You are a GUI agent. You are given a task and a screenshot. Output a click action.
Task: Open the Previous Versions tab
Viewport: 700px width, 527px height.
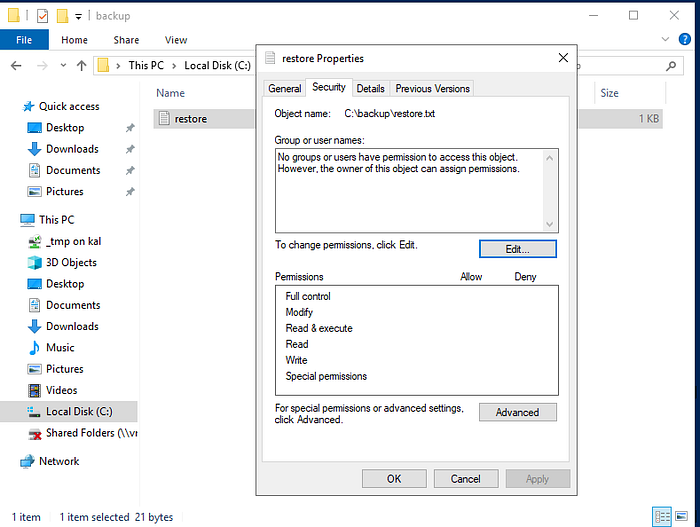pos(432,88)
